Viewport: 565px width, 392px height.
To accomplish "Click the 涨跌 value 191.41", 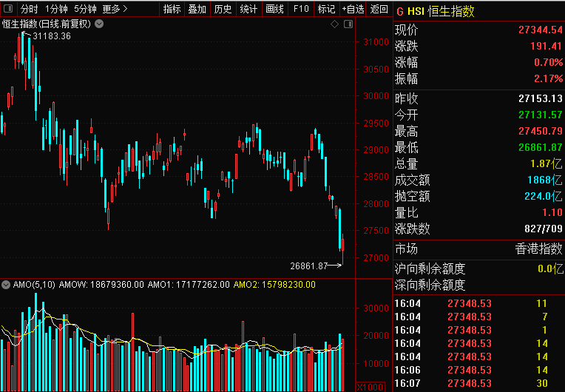I will (546, 46).
